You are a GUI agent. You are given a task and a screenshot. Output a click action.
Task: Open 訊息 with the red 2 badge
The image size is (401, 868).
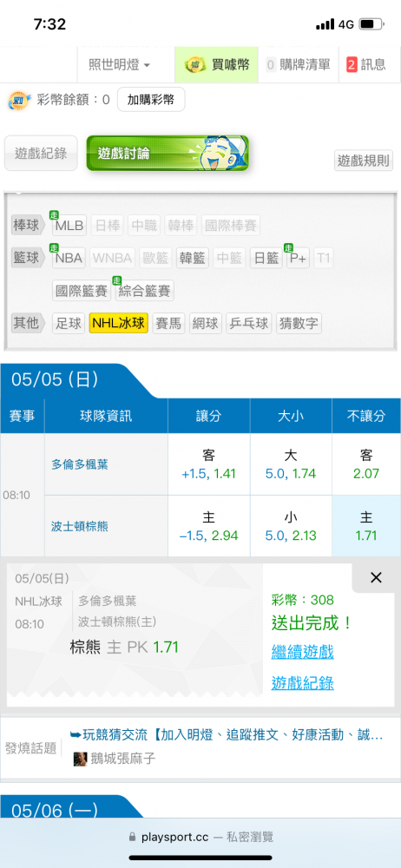(366, 65)
